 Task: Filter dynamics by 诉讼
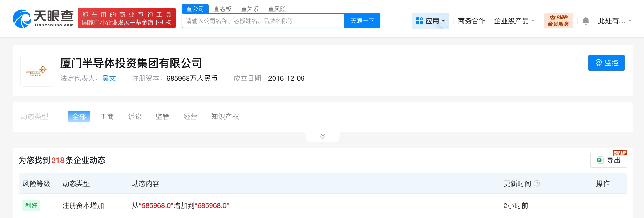(x=135, y=117)
